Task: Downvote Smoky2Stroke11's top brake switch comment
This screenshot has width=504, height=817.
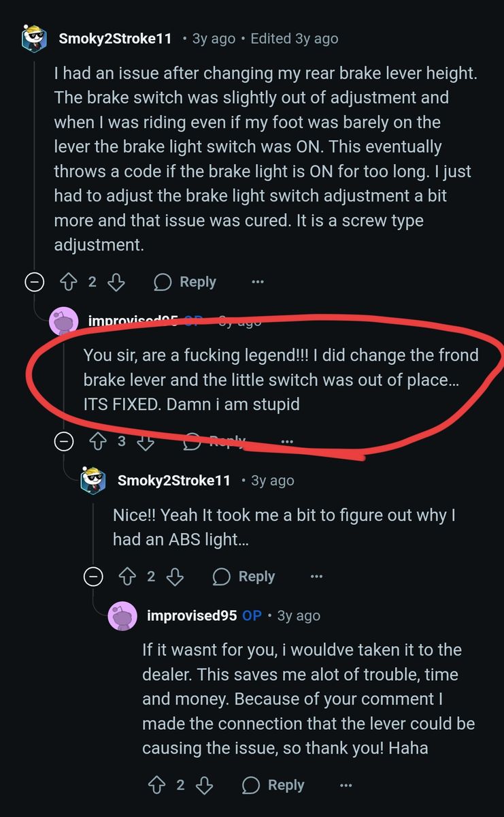Action: (116, 282)
